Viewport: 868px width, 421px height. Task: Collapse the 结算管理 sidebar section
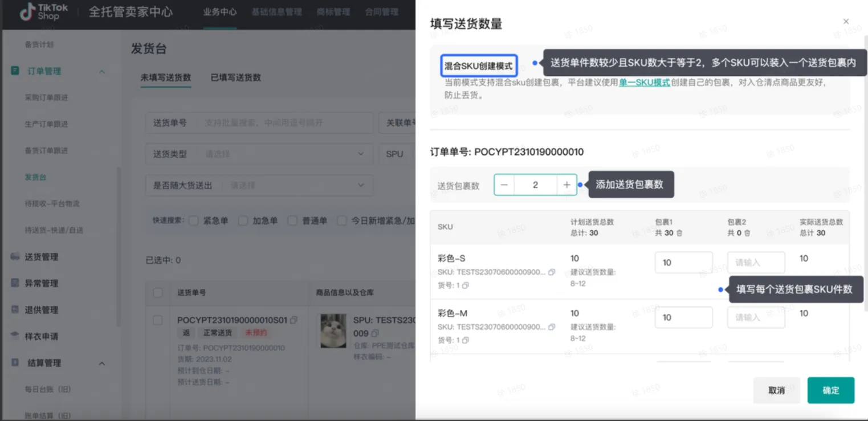tap(102, 363)
